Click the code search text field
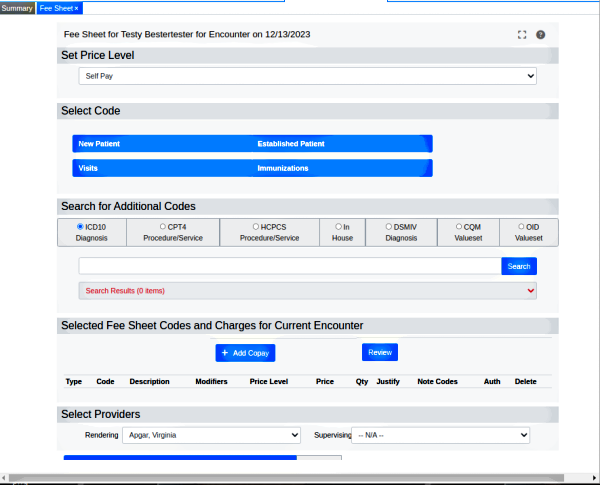The width and height of the screenshot is (600, 485). 289,266
